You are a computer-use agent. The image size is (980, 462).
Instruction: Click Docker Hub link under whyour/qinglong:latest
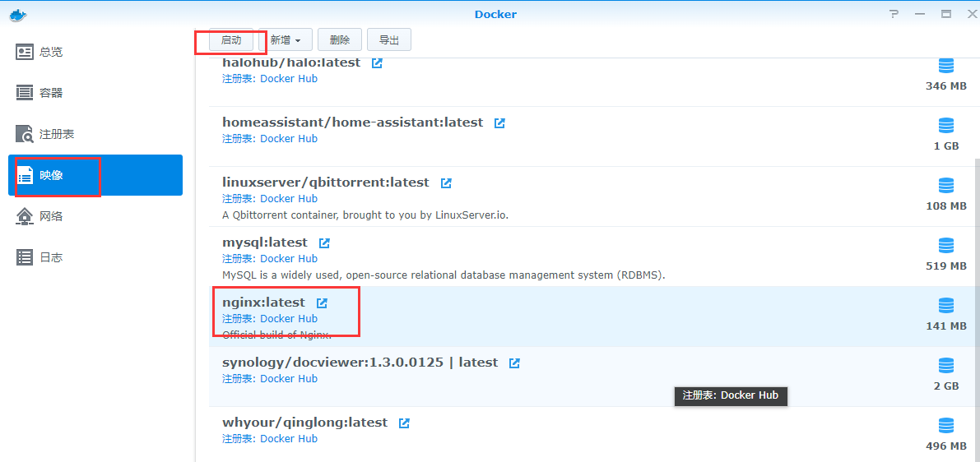pos(289,438)
